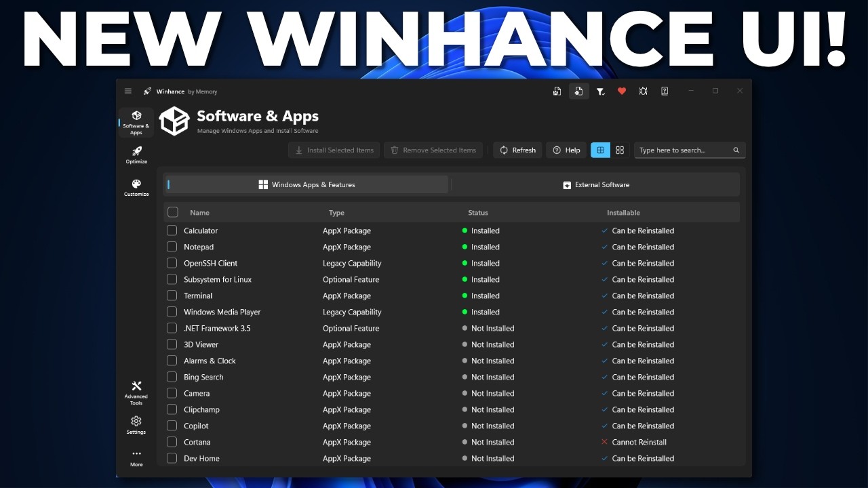
Task: Click Remove Selected Items button
Action: [x=433, y=150]
